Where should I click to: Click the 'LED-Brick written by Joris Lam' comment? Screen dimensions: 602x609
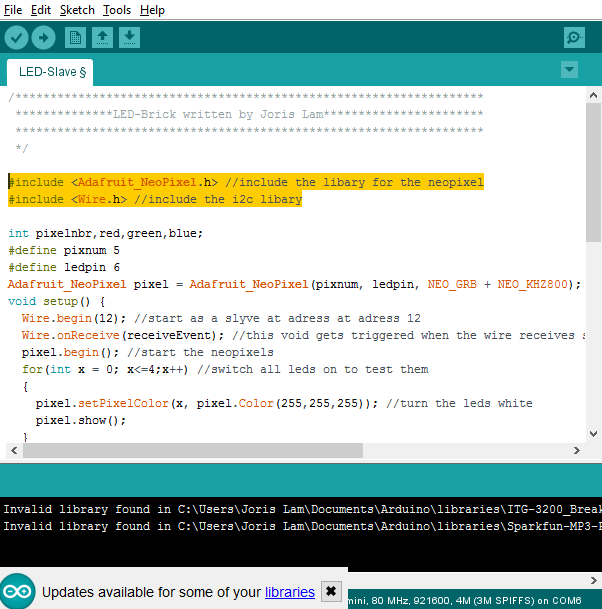click(218, 114)
